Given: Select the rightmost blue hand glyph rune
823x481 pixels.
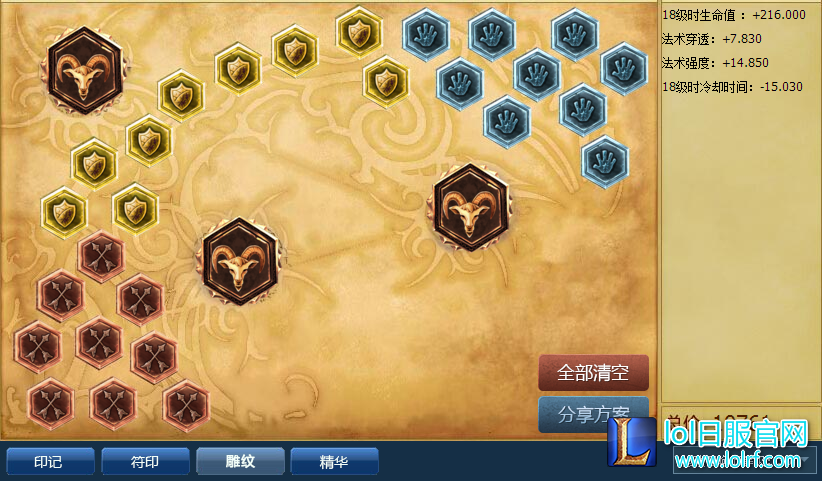Looking at the screenshot, I should 624,69.
